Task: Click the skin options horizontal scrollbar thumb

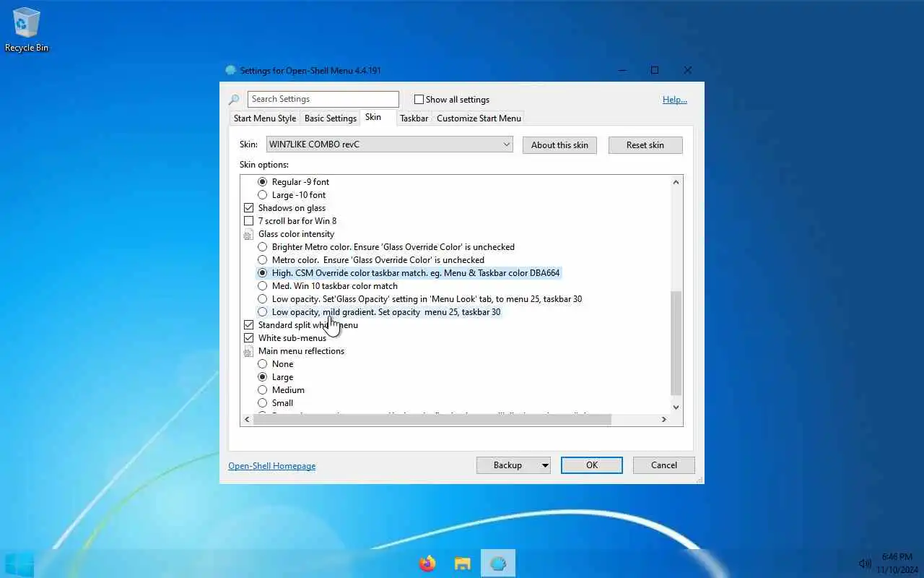Action: coord(432,420)
